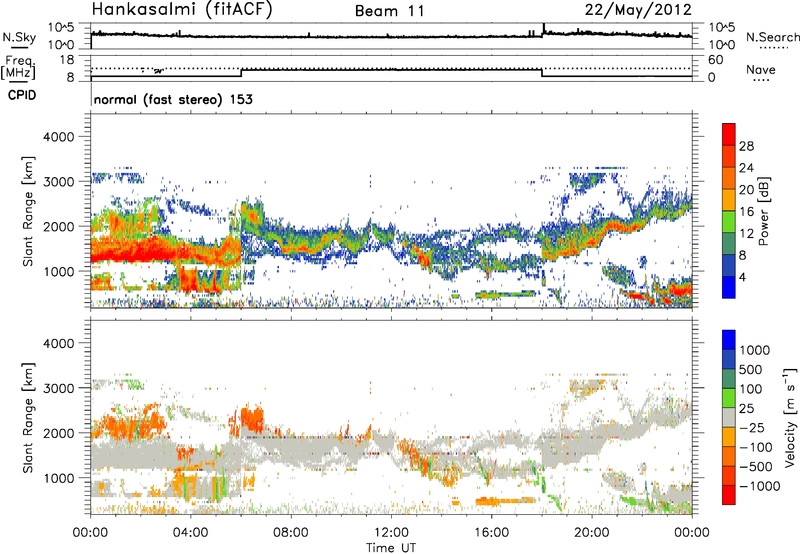The image size is (800, 554).
Task: Click the 'Beam 11' label
Action: (390, 11)
